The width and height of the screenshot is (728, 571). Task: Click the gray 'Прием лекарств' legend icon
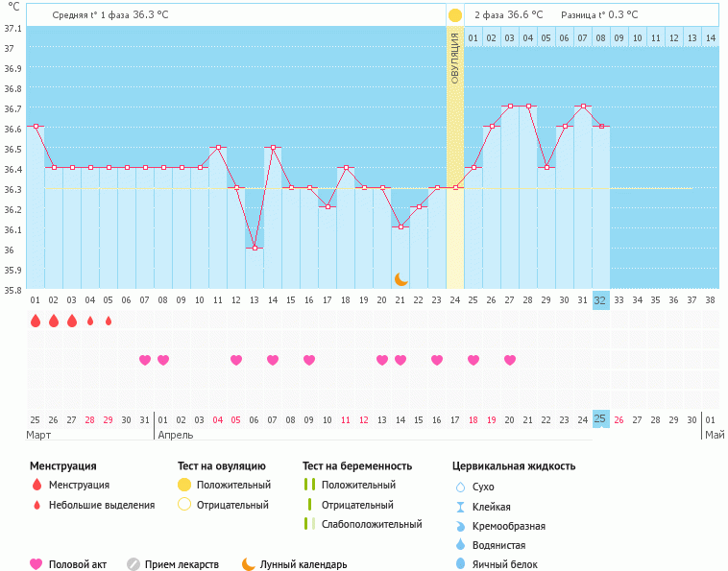click(133, 564)
